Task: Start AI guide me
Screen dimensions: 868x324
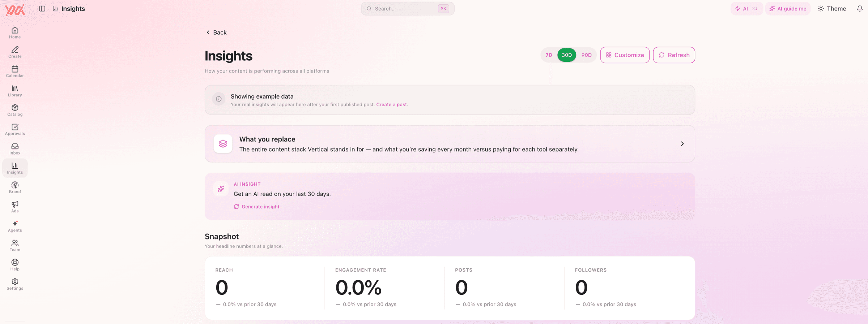Action: click(788, 9)
